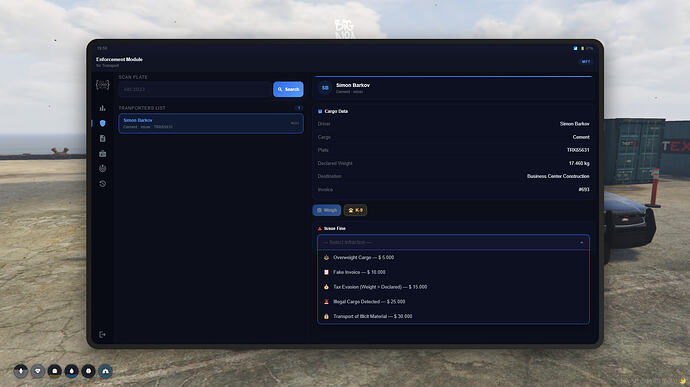Click the SB avatar beside Simon Barkov
Viewport: 690px width, 387px height.
(x=325, y=88)
